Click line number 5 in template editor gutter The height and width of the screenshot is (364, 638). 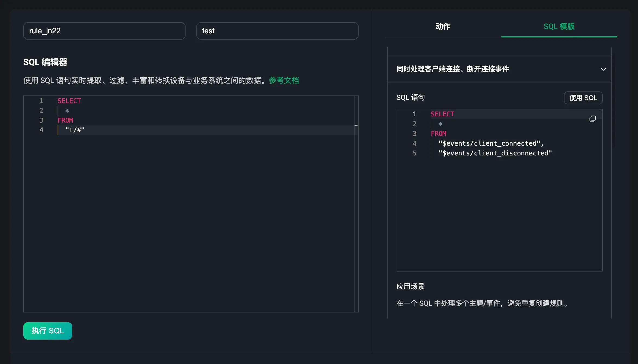[x=414, y=153]
